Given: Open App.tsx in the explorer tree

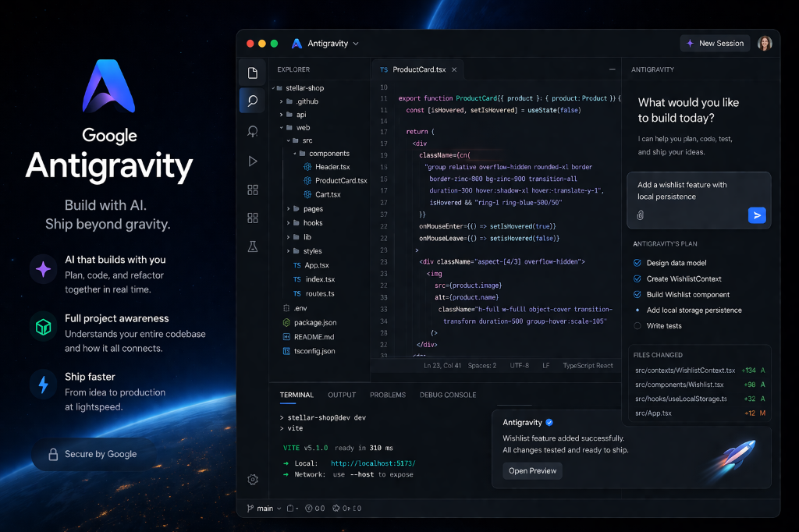Looking at the screenshot, I should point(311,265).
